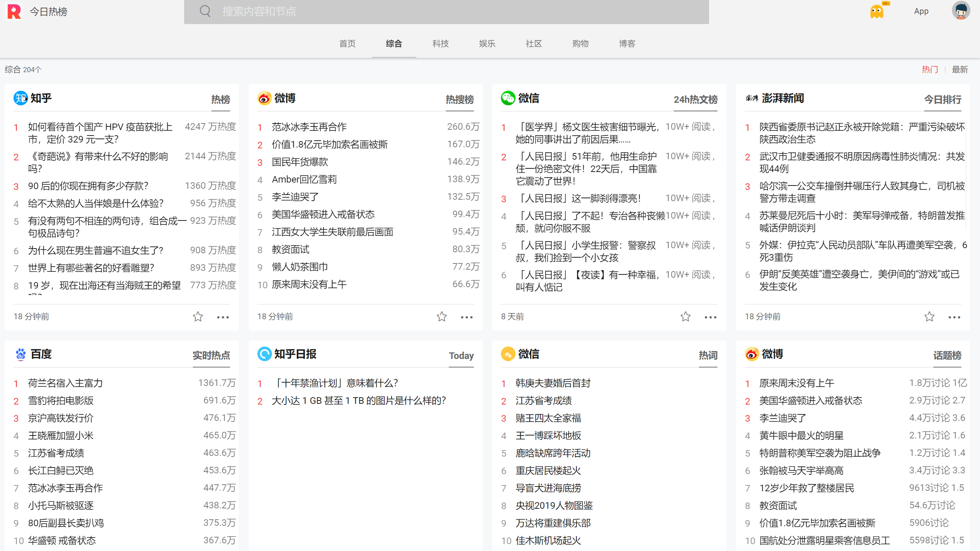Image resolution: width=980 pixels, height=551 pixels.
Task: Click the Baidu paw logo icon
Action: click(x=20, y=354)
